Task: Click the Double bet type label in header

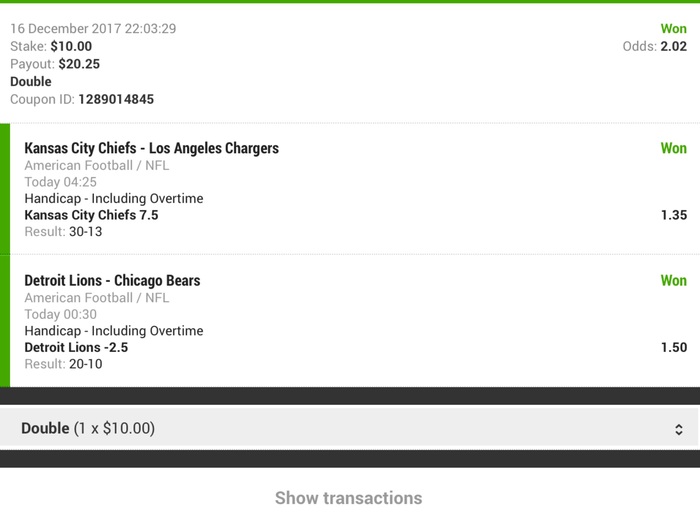Action: [31, 82]
